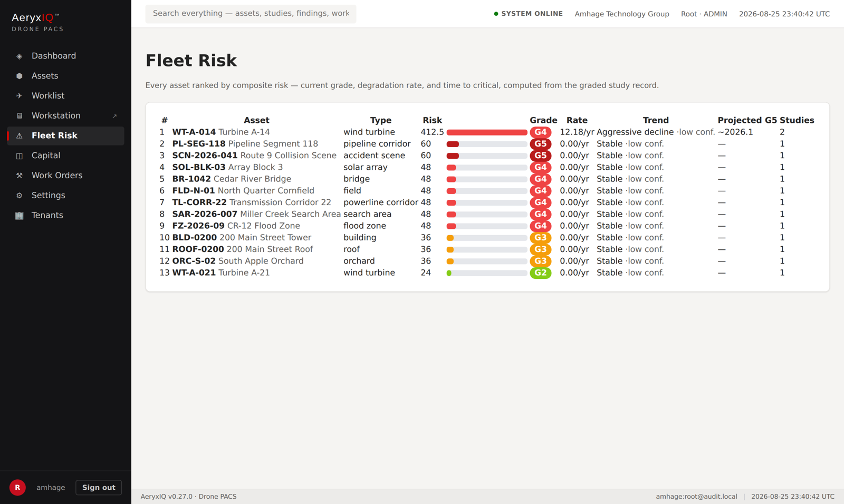Navigate to Work Orders
Image resolution: width=844 pixels, height=504 pixels.
pyautogui.click(x=65, y=176)
